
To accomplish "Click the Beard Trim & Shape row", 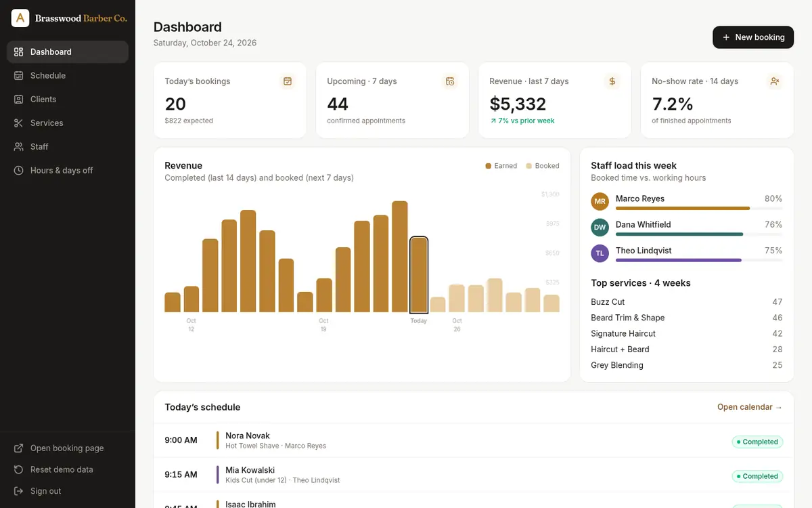I will coord(687,318).
